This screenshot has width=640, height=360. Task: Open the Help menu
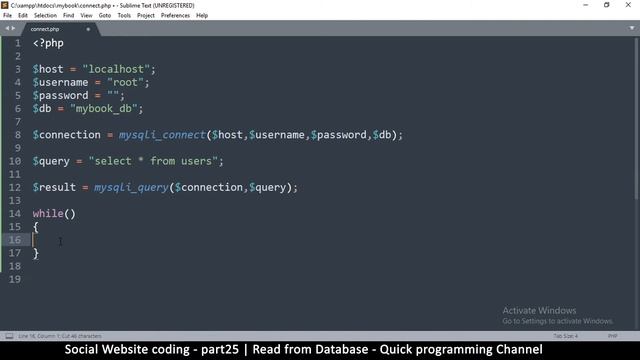(202, 16)
